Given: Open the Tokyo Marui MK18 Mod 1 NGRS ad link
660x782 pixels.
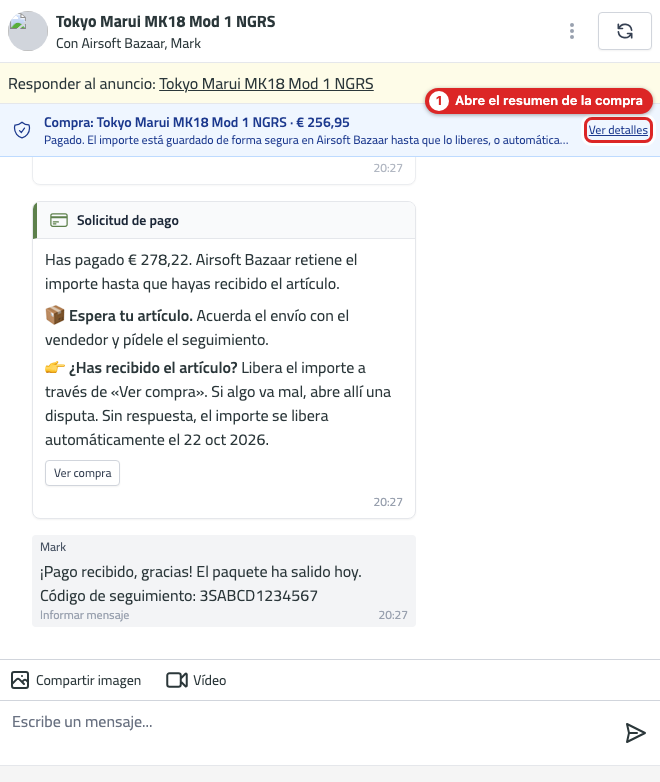Looking at the screenshot, I should pyautogui.click(x=266, y=83).
